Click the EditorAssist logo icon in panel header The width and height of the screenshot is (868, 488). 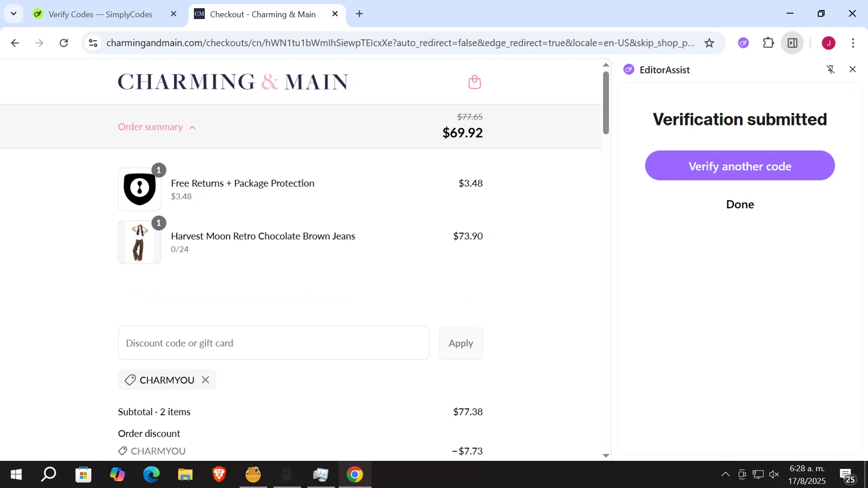click(x=629, y=69)
